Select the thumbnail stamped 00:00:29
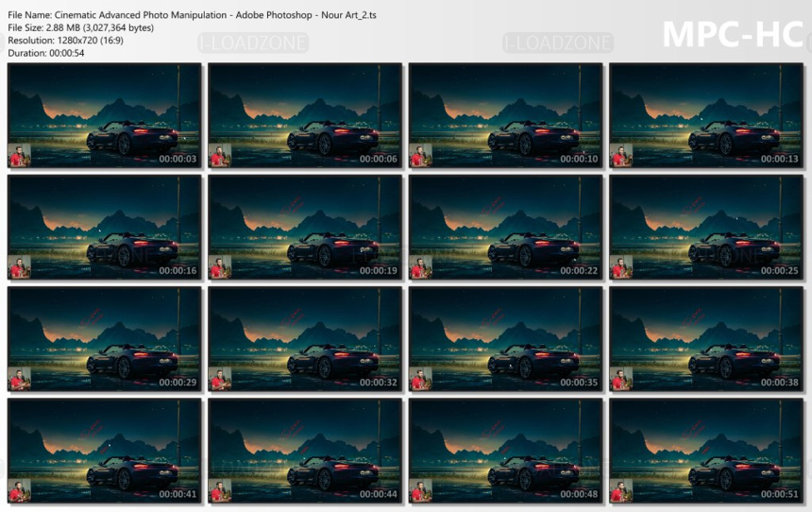 coord(105,339)
